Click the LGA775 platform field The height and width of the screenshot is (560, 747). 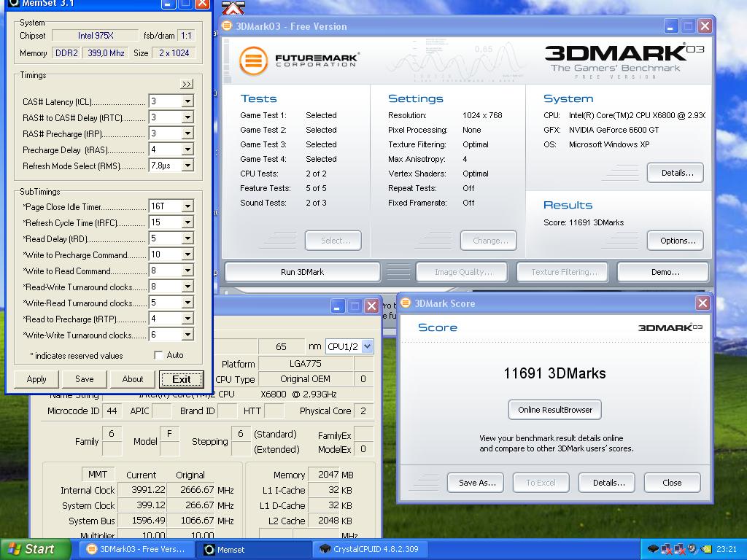click(306, 363)
